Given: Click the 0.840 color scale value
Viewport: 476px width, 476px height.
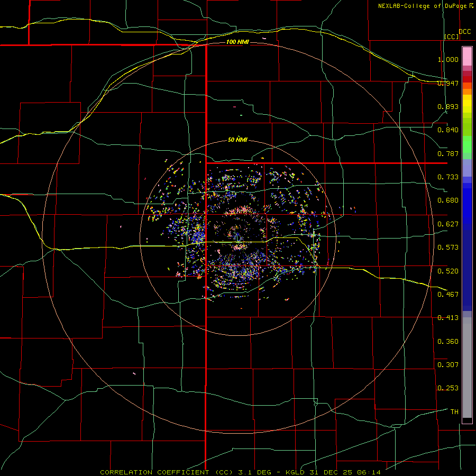Looking at the screenshot, I should pos(448,130).
